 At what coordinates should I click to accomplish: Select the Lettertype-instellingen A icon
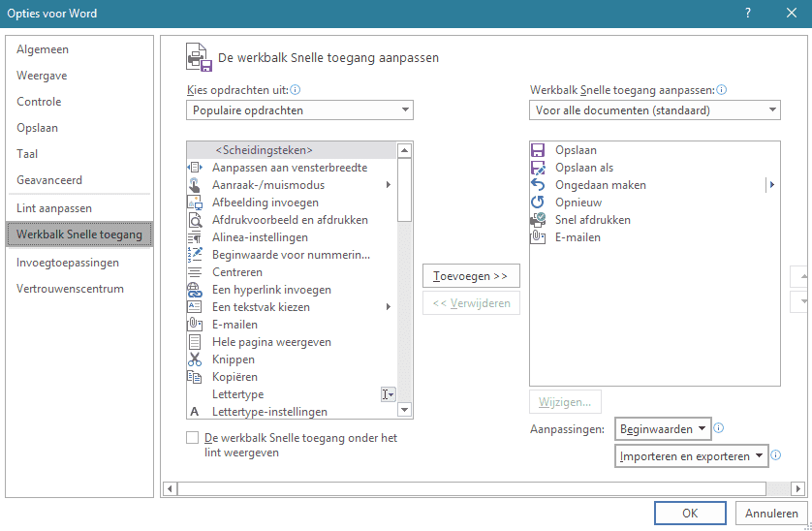point(195,412)
